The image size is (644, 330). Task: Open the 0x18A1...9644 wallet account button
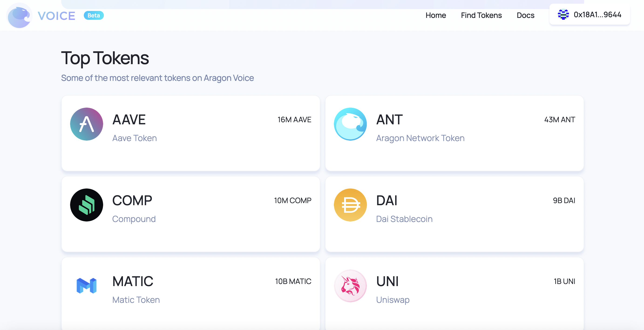tap(590, 14)
